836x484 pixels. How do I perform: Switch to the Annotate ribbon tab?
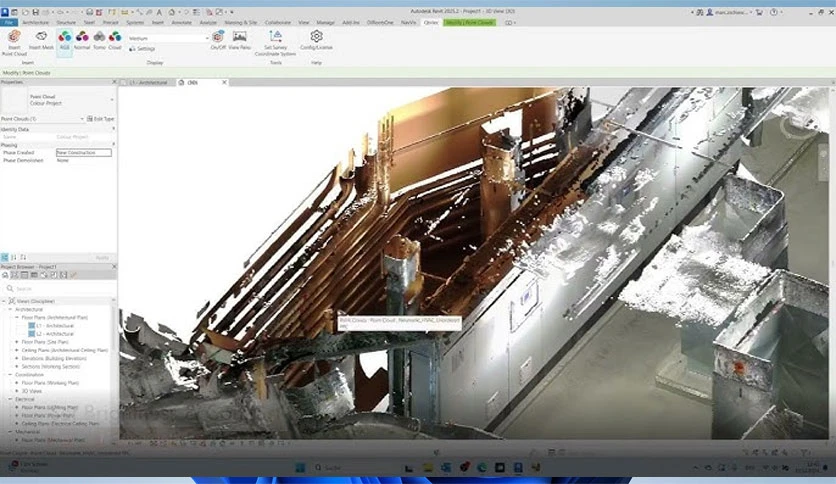181,22
